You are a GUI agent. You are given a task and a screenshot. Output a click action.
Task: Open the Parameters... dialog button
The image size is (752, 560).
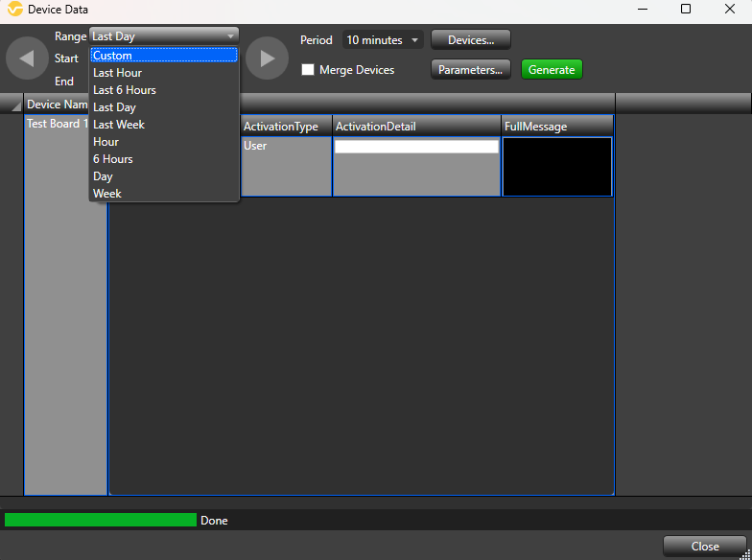(x=471, y=69)
